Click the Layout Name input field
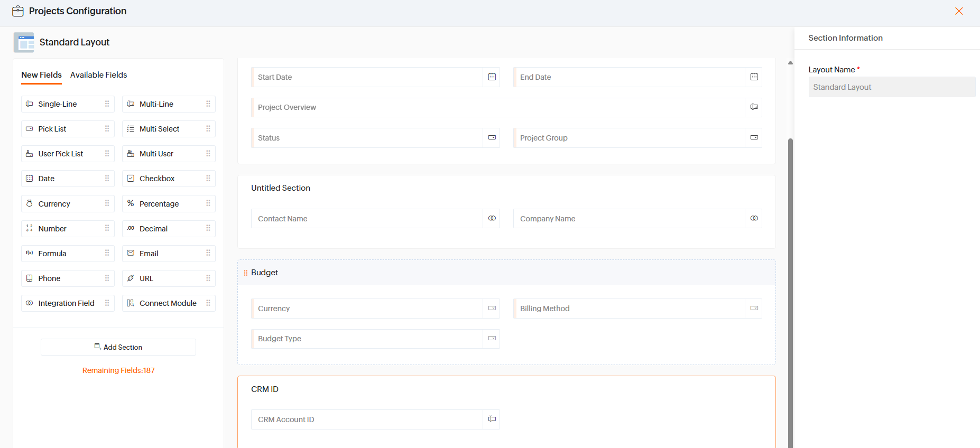The height and width of the screenshot is (448, 980). pyautogui.click(x=892, y=87)
